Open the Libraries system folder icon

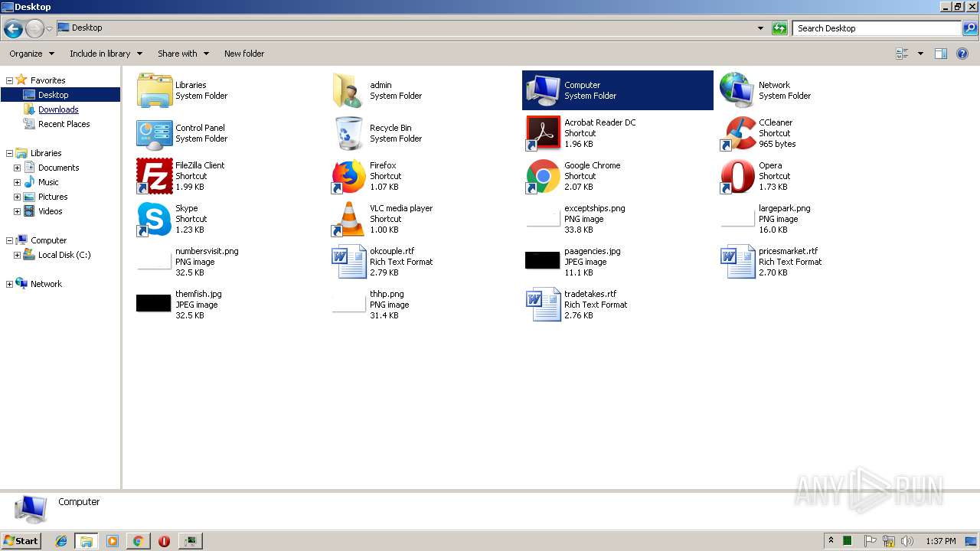coord(155,90)
